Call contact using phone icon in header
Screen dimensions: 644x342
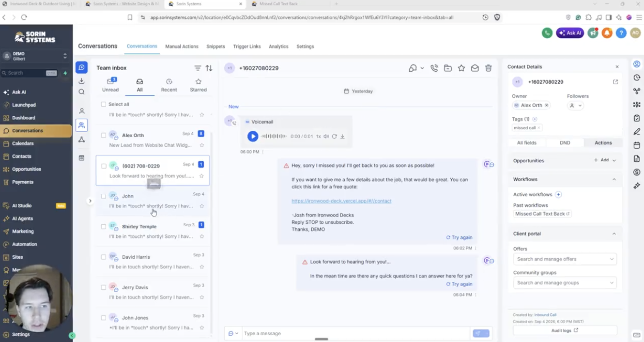tap(434, 68)
